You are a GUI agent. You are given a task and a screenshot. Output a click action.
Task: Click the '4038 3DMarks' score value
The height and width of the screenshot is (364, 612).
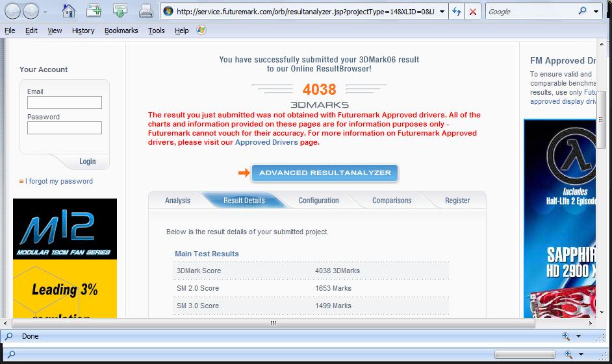tap(338, 271)
